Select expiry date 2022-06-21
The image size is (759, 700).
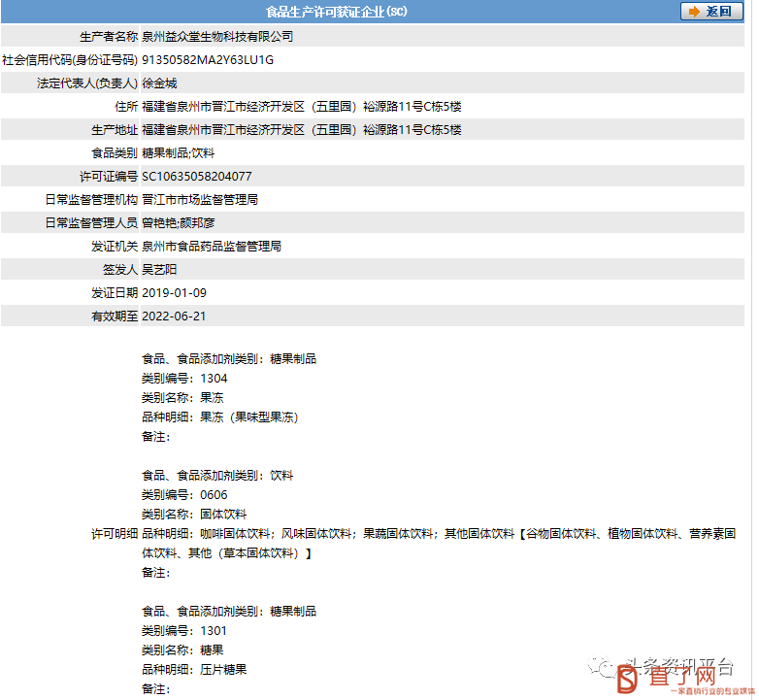pos(174,317)
